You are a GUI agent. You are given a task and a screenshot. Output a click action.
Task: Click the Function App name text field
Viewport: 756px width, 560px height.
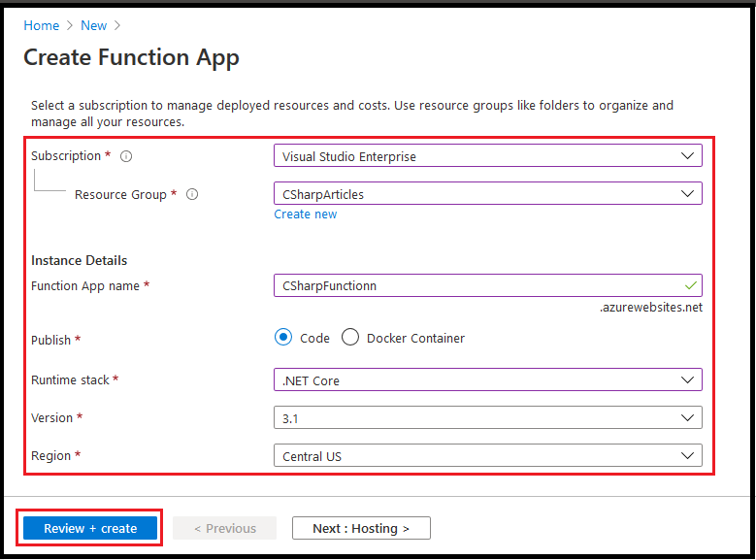click(x=476, y=286)
